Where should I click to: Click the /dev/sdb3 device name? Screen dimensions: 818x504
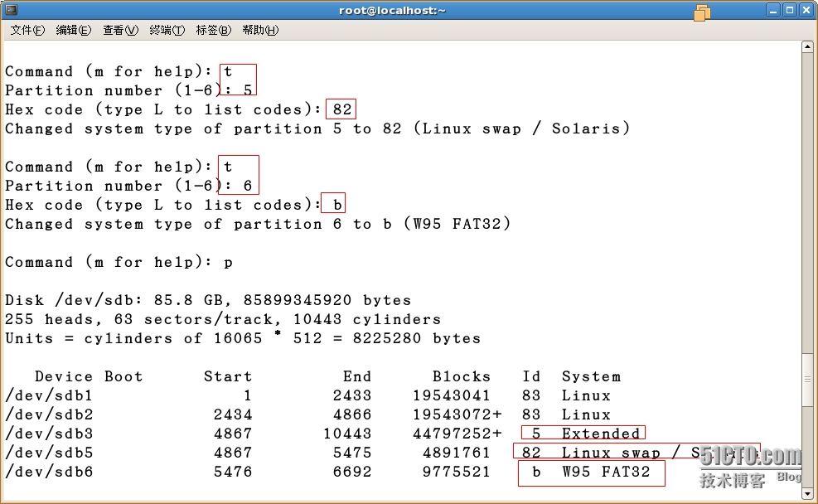49,434
